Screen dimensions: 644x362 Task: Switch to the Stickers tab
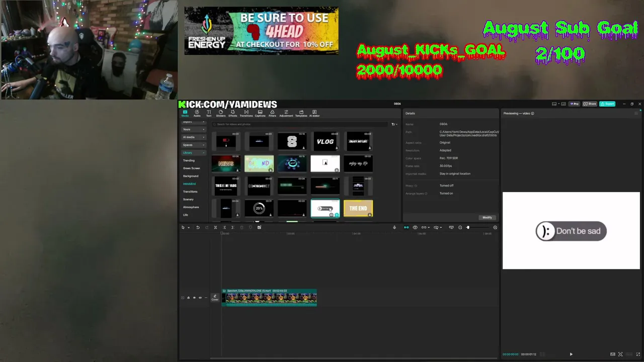(220, 114)
